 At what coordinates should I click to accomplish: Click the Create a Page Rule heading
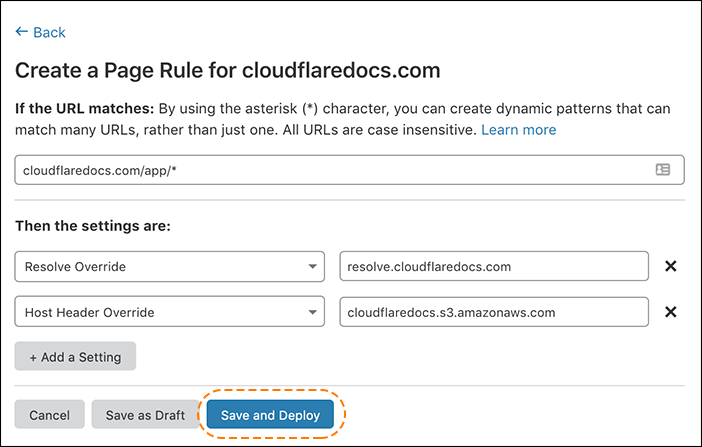click(x=228, y=71)
